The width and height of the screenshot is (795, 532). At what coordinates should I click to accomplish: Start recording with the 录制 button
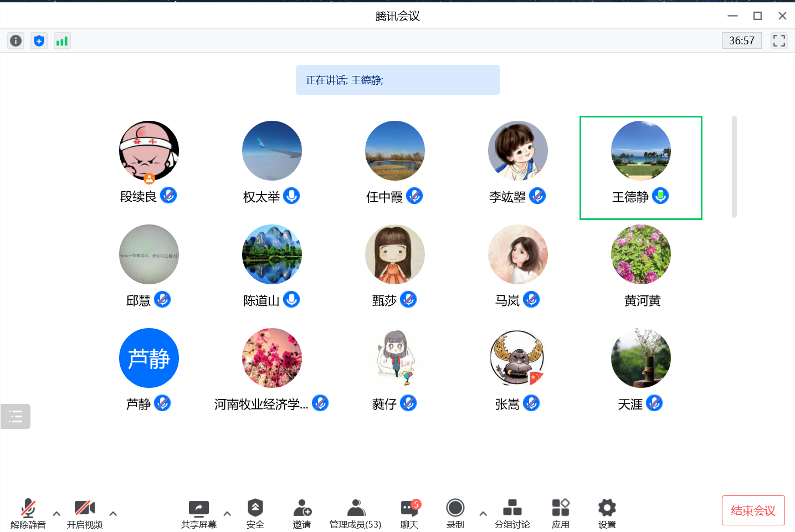455,514
